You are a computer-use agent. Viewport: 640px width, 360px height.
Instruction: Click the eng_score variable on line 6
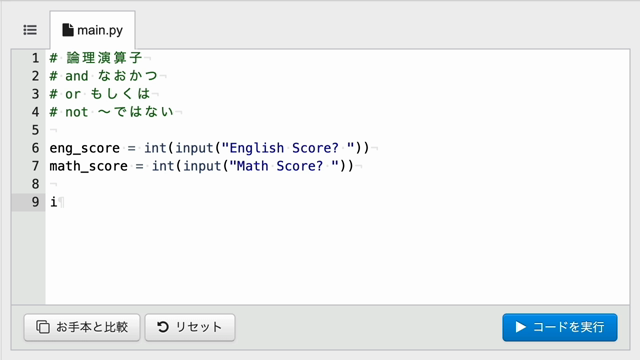pyautogui.click(x=84, y=148)
